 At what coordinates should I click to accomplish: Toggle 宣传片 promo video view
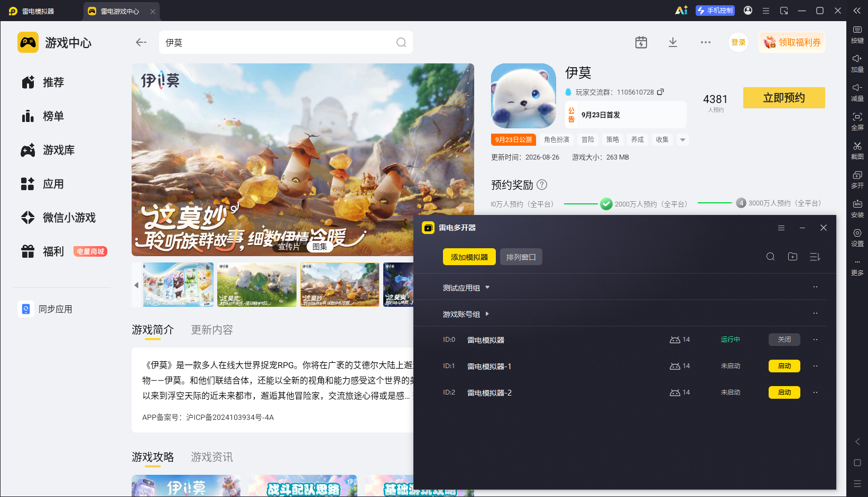[x=289, y=247]
